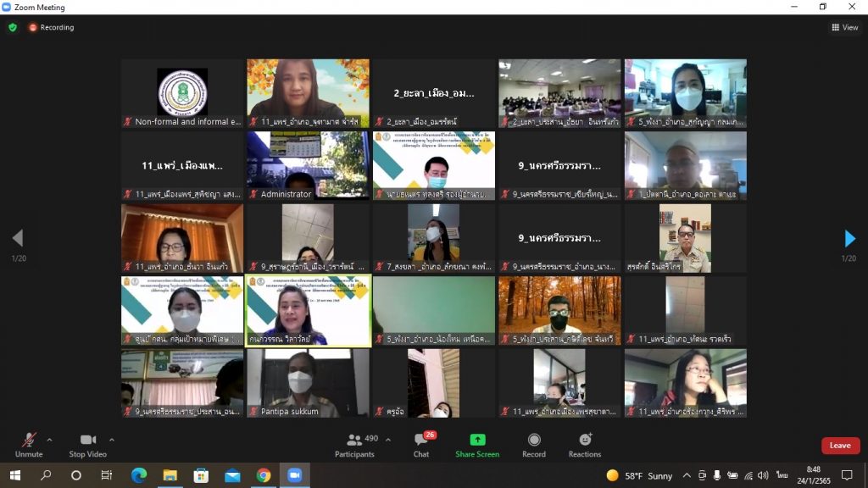868x488 pixels.
Task: Show hidden system tray icons
Action: tap(687, 475)
